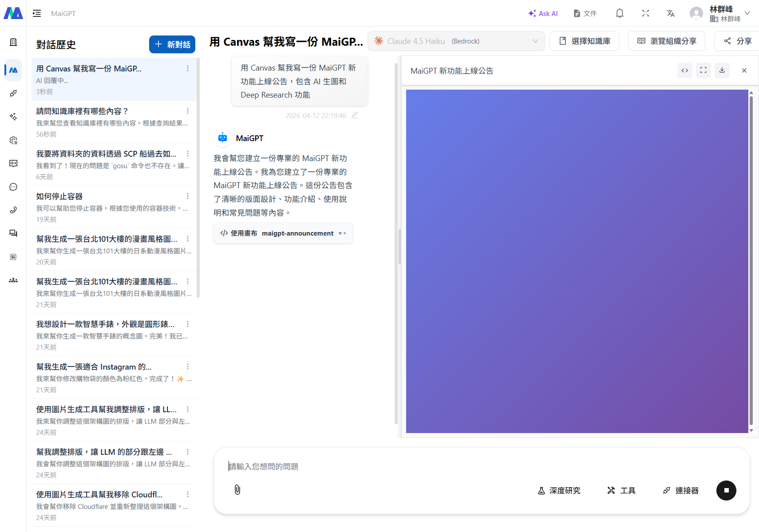The height and width of the screenshot is (532, 759).
Task: Open the Ask AI menu item
Action: coord(543,13)
